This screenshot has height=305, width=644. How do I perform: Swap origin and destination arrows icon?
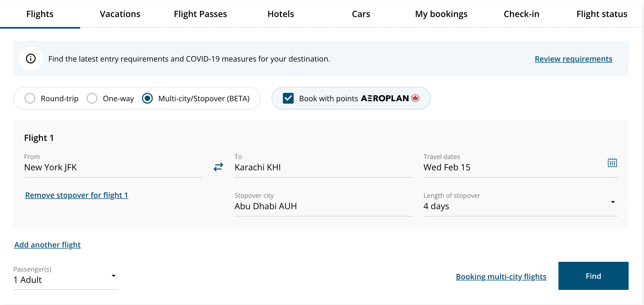[218, 167]
